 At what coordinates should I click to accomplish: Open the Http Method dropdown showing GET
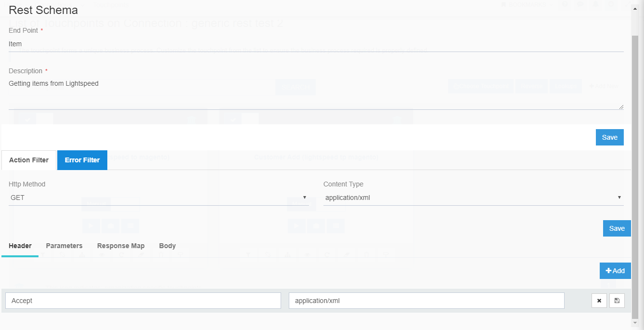pyautogui.click(x=159, y=197)
